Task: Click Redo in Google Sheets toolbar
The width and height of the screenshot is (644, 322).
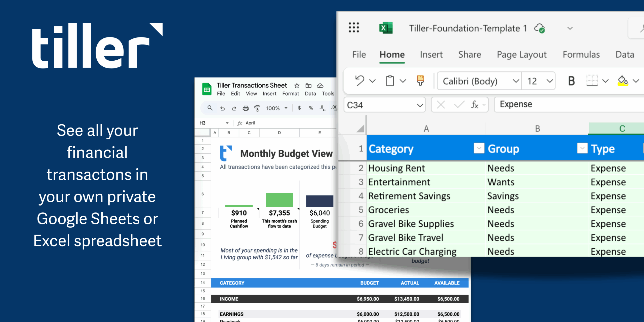Action: 234,108
